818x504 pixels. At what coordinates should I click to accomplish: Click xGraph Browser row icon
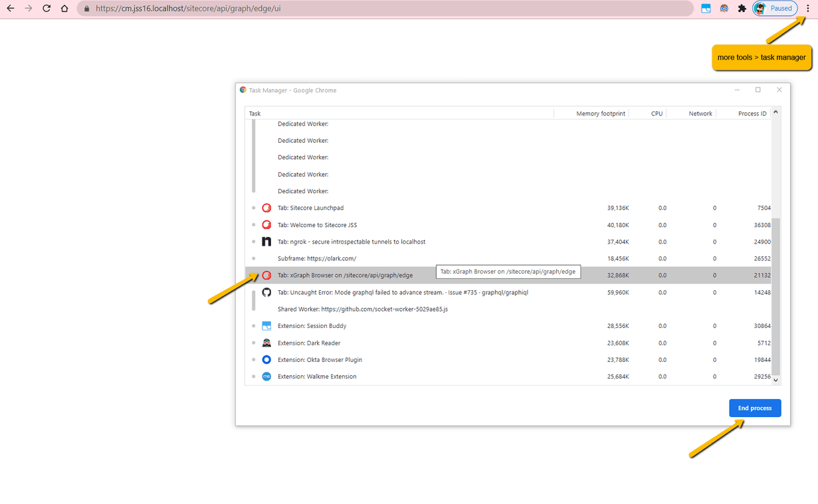point(266,275)
